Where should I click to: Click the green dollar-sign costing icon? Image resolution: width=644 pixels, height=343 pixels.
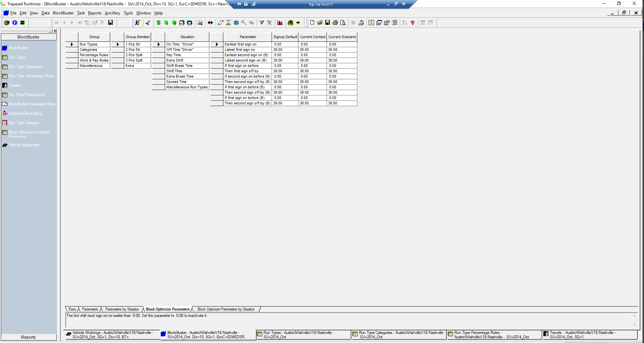point(158,22)
